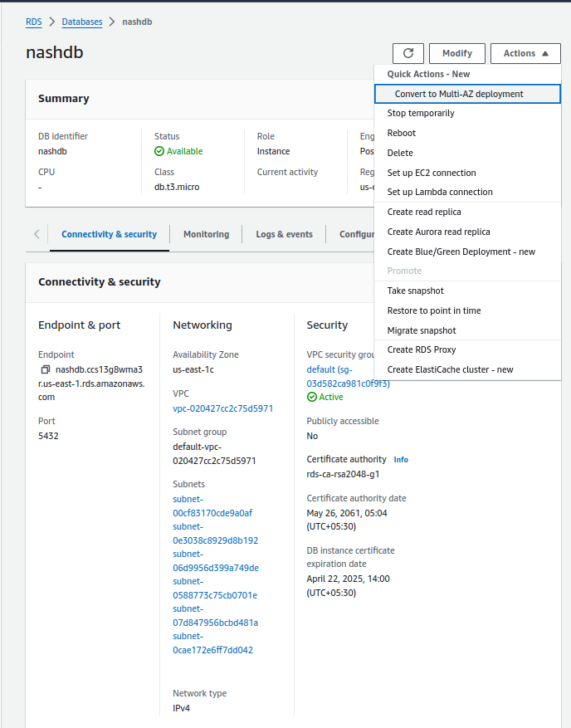Click Delete in the Actions menu
This screenshot has height=728, width=571.
(x=400, y=153)
